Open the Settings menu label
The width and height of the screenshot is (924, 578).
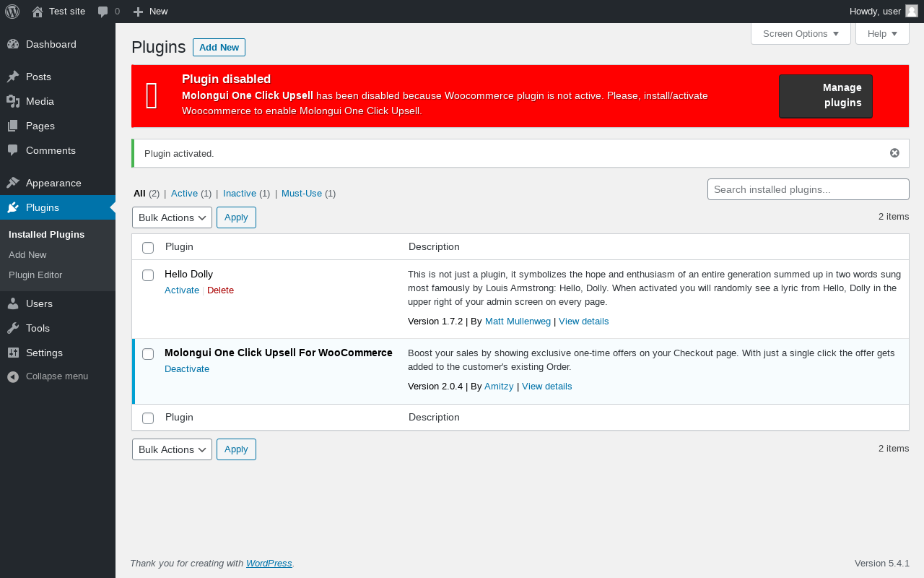pos(44,353)
